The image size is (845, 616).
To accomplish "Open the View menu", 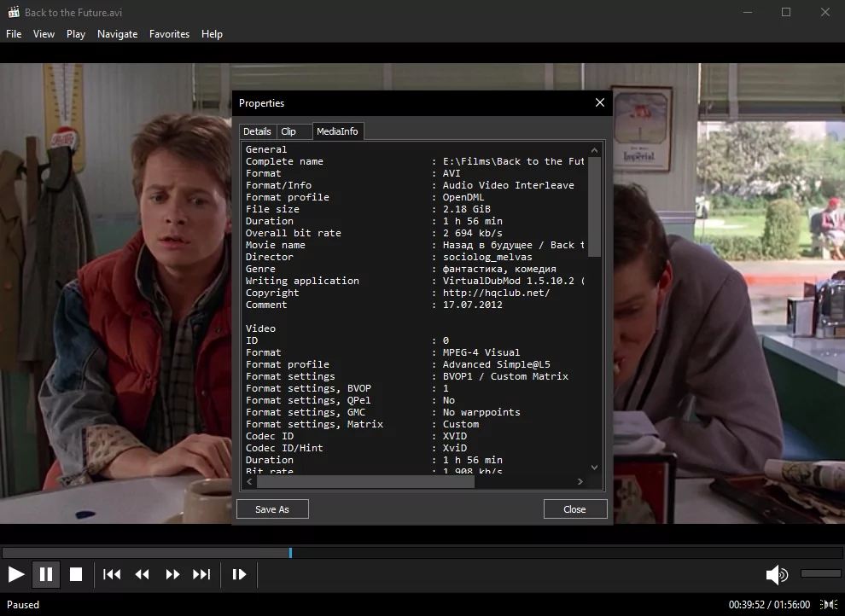I will 44,34.
